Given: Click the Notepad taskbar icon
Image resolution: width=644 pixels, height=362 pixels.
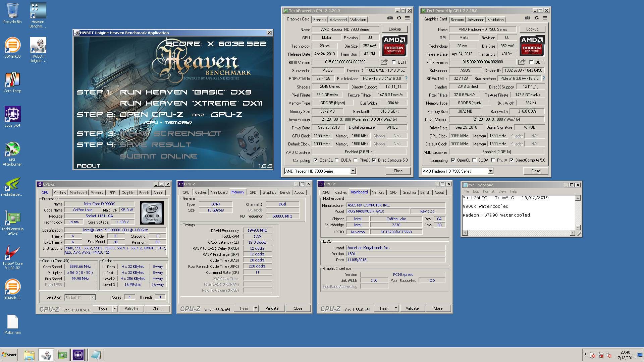Looking at the screenshot, I should (x=96, y=355).
